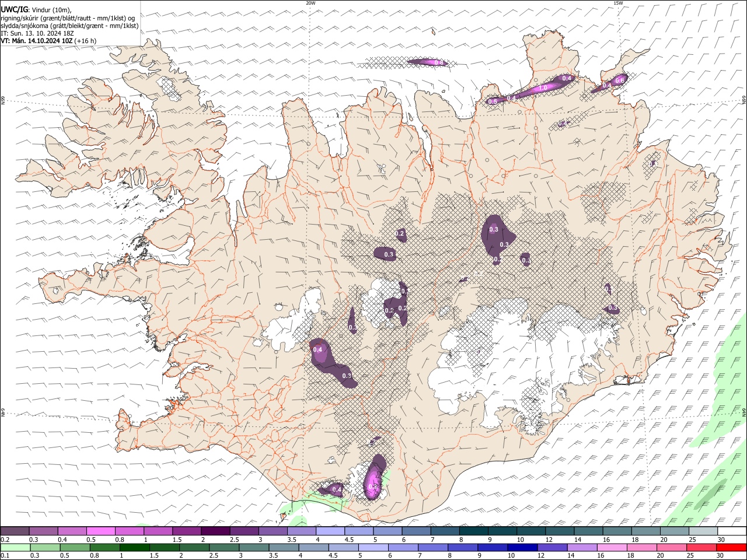747x560 pixels.
Task: Click the bottom legend swatch between 0.1 and 0.3
Action: pos(15,548)
